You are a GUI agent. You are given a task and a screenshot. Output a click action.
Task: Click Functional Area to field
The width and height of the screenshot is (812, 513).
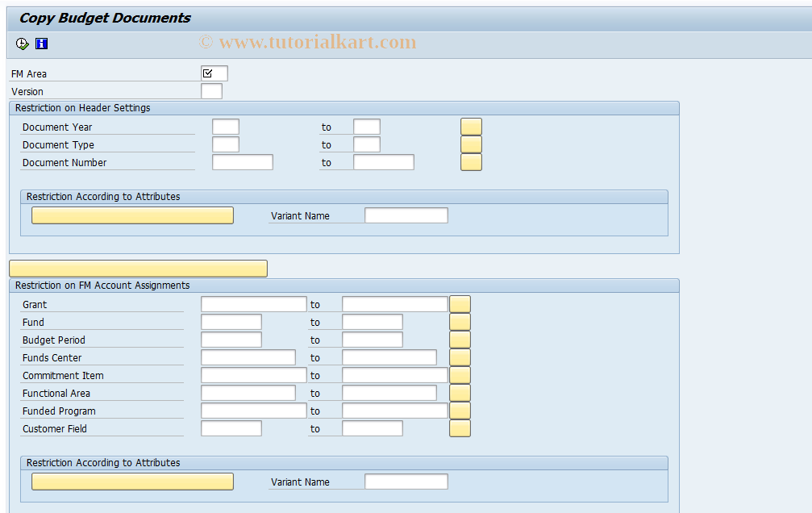[x=389, y=393]
